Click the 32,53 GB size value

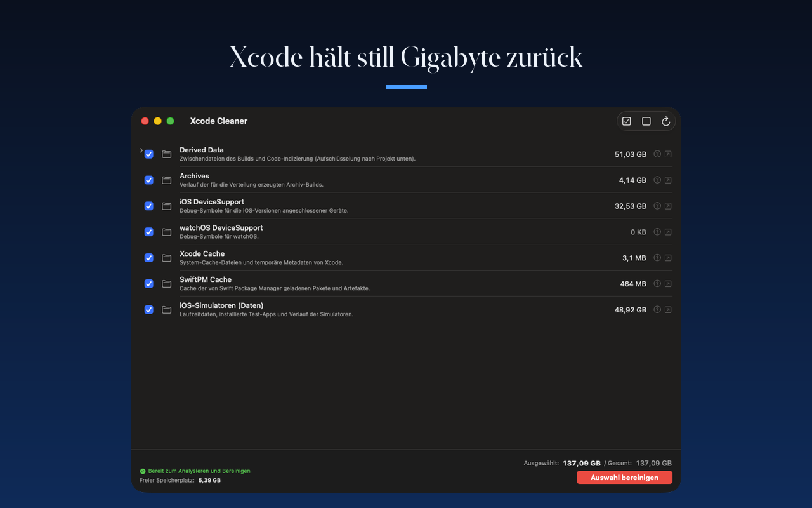pyautogui.click(x=631, y=206)
